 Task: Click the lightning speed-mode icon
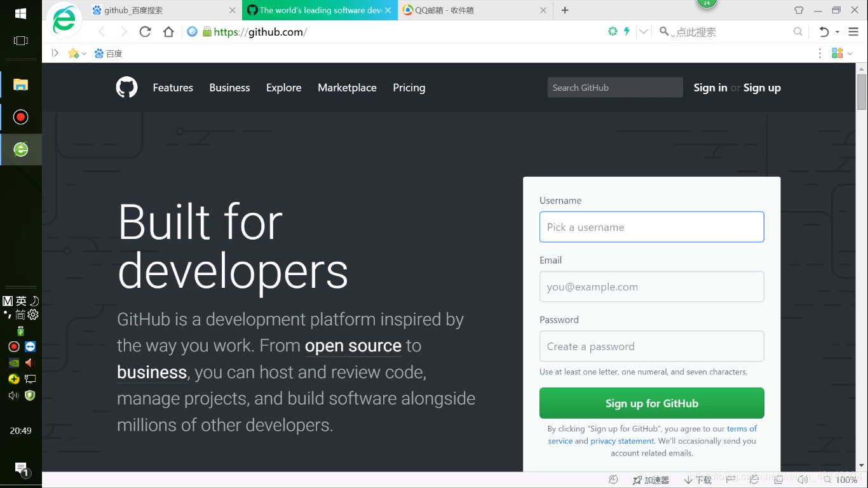627,31
